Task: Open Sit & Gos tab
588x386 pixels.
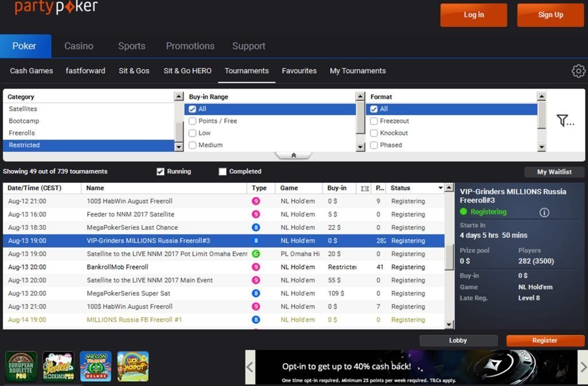Action: tap(134, 71)
